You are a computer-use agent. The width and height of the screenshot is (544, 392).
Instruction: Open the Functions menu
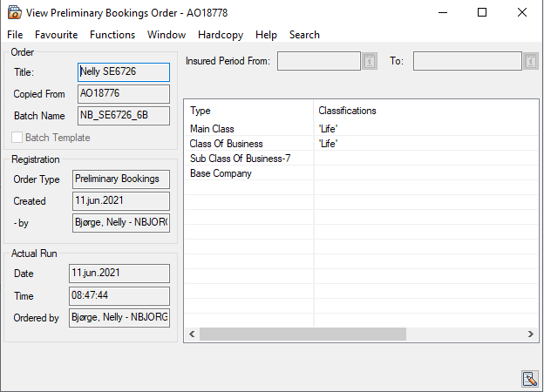point(112,35)
